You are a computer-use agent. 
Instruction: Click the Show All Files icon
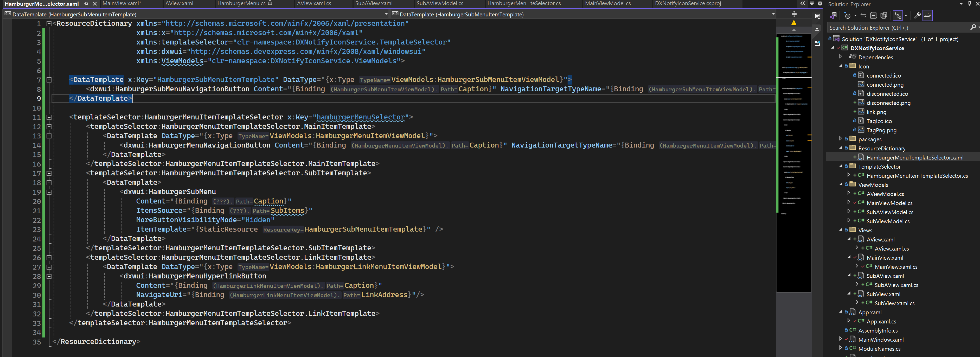point(884,16)
